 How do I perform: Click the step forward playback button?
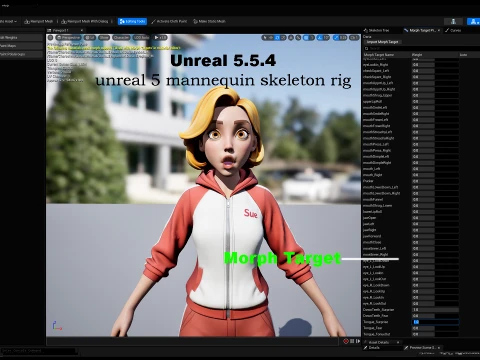(358, 341)
